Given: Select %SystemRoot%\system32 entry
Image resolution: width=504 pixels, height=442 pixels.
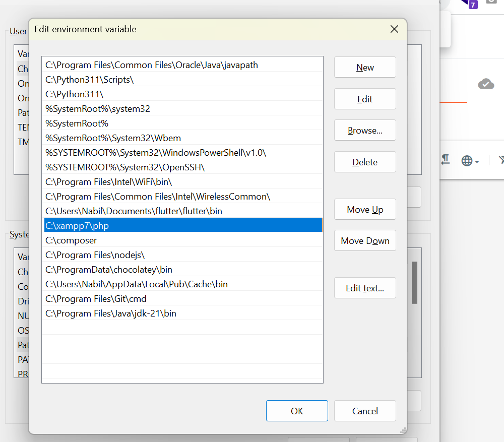Looking at the screenshot, I should [x=183, y=109].
